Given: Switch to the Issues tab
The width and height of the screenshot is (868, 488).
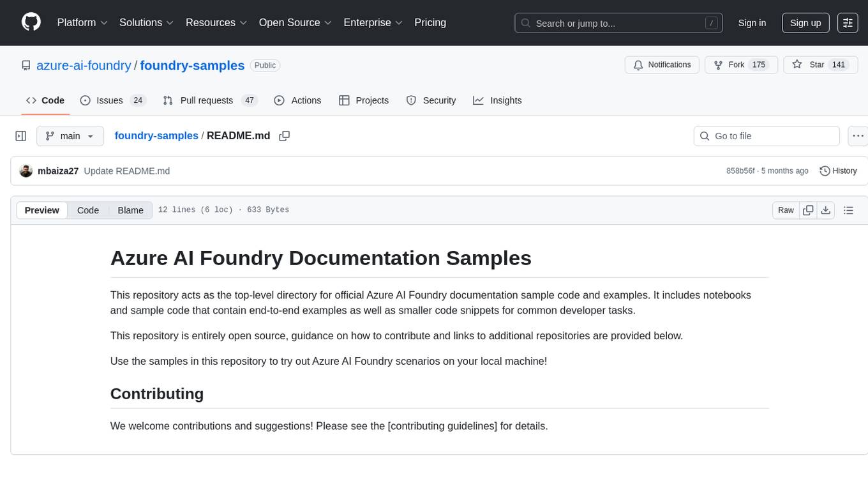Looking at the screenshot, I should click(x=113, y=100).
